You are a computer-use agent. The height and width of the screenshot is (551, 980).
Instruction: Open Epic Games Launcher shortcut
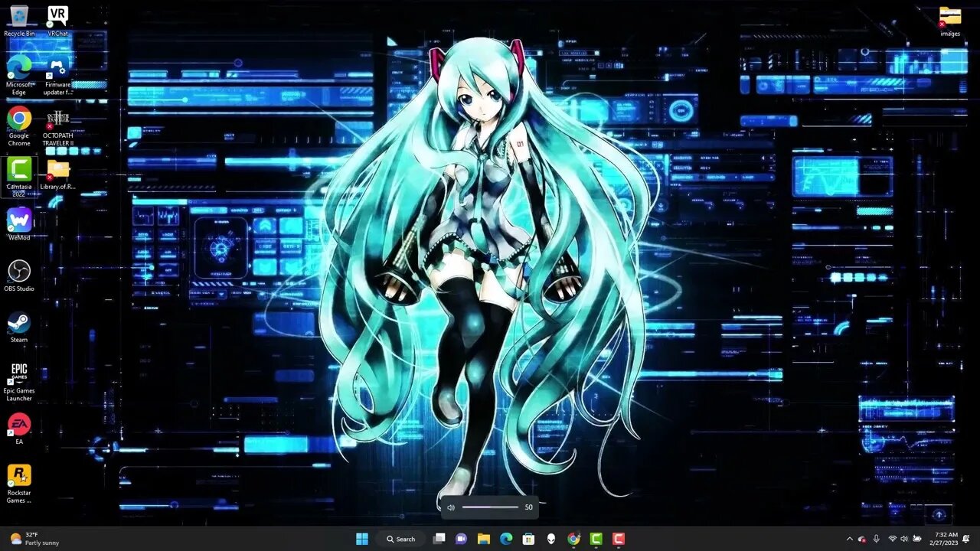(x=19, y=381)
